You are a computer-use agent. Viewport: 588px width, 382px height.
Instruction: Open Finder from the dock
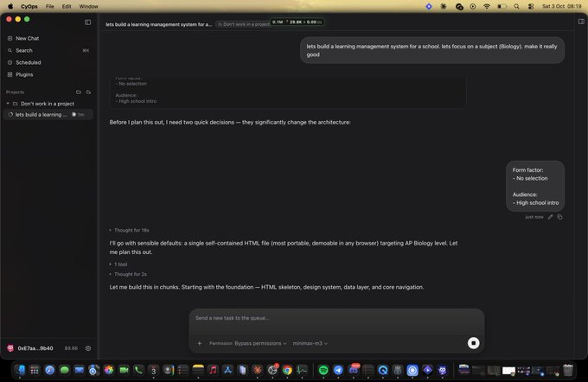pyautogui.click(x=20, y=371)
